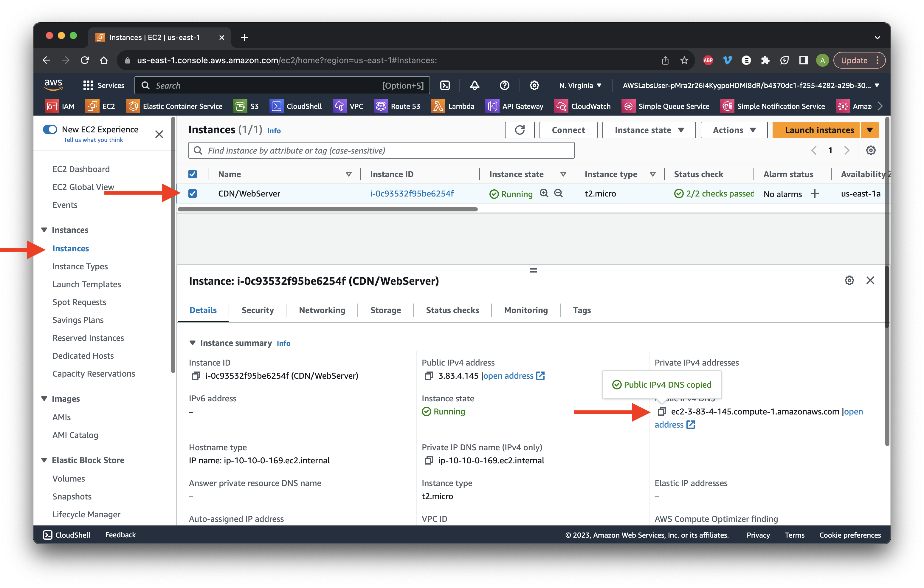Open VPC service shortcut
Screen dimensions: 924x588
[348, 106]
